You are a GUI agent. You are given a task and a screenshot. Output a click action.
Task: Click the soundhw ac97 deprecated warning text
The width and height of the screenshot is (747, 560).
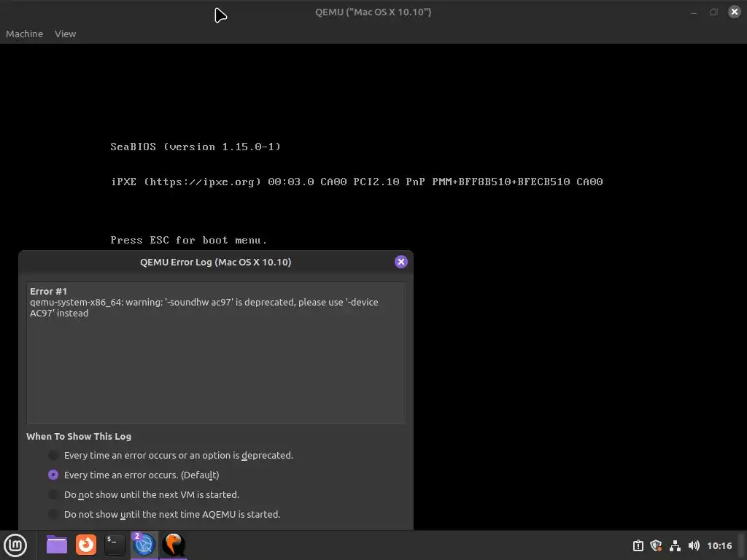pos(204,308)
